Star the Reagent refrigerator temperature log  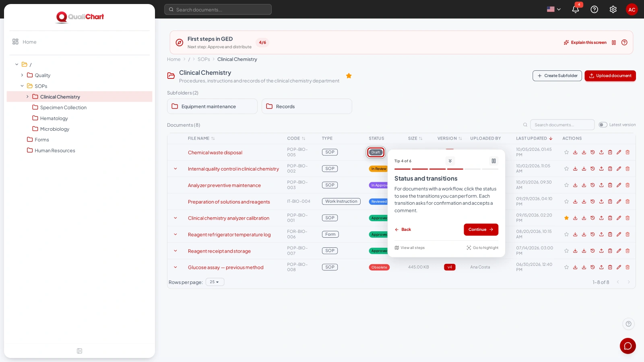pyautogui.click(x=566, y=234)
